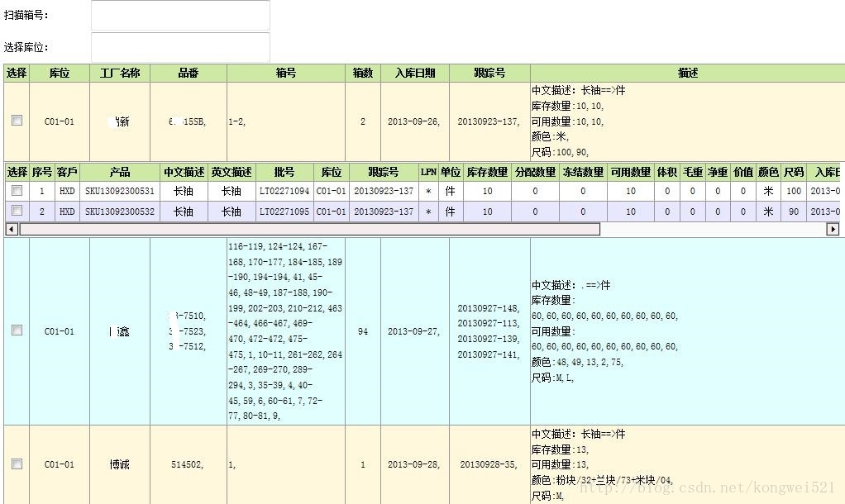Click the 英文描述 column header

click(232, 173)
